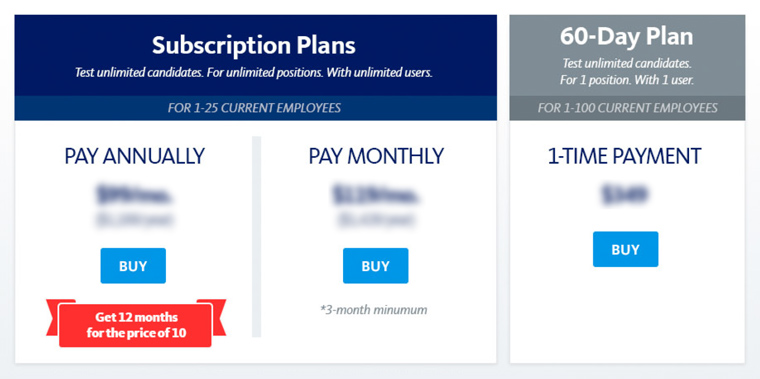Click the blurred yearly total under Pay Annually
The image size is (760, 379).
pos(135,221)
